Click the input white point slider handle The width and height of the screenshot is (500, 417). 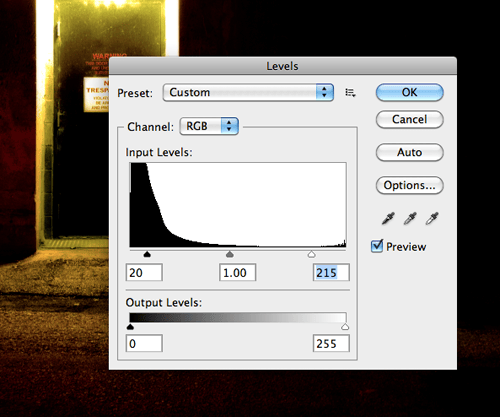311,255
